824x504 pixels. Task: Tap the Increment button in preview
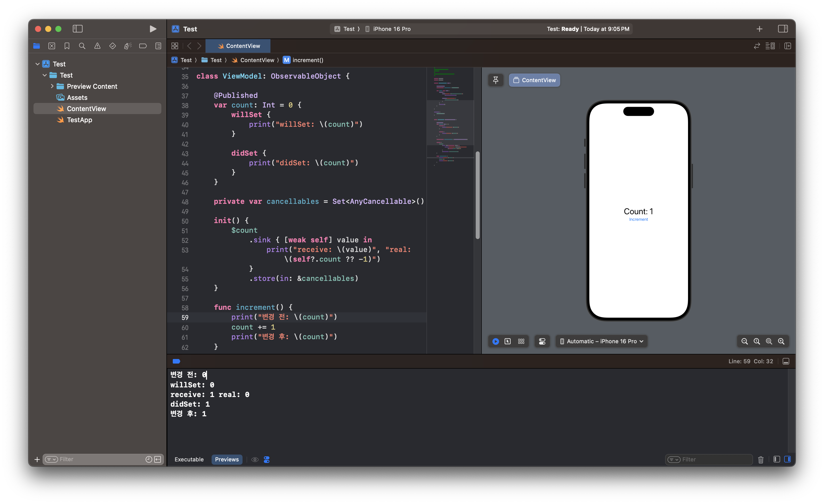(x=638, y=220)
